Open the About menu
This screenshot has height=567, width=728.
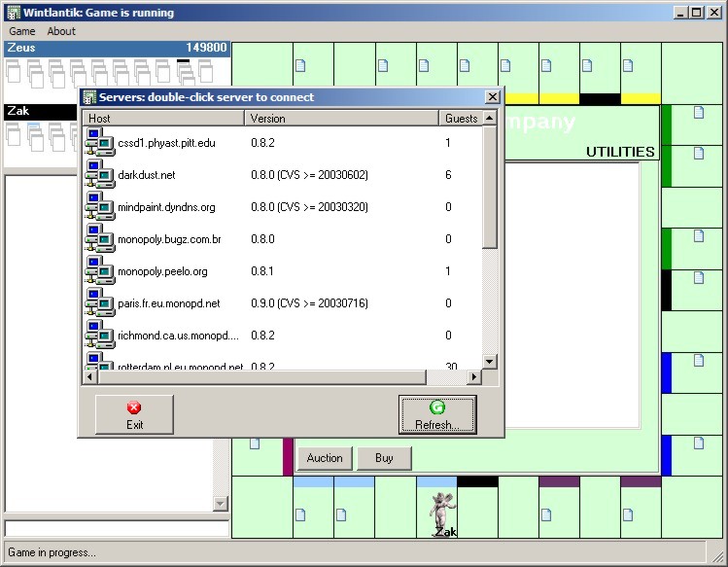tap(61, 31)
